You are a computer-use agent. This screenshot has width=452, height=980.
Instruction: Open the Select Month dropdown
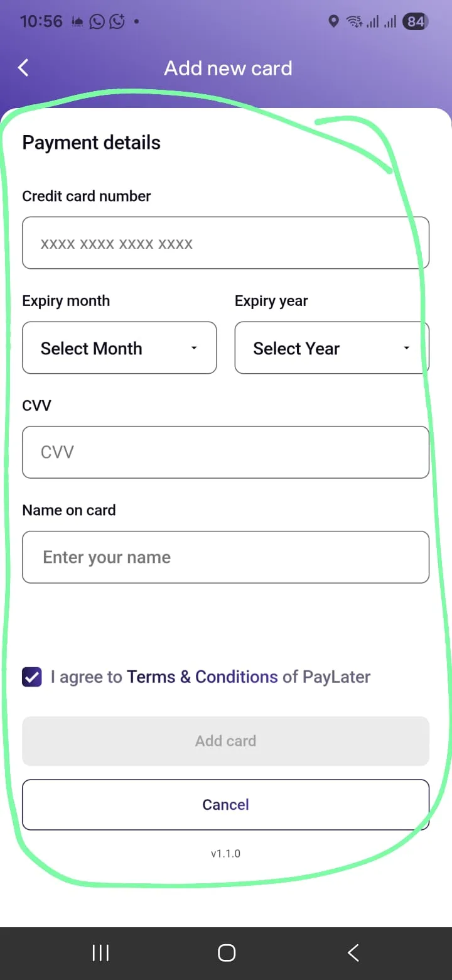click(x=119, y=348)
